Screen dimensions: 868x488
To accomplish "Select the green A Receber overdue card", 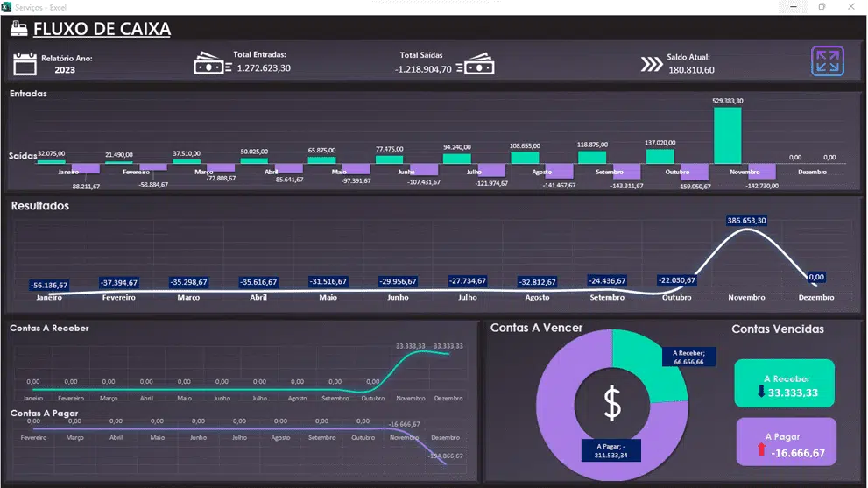I will point(784,384).
